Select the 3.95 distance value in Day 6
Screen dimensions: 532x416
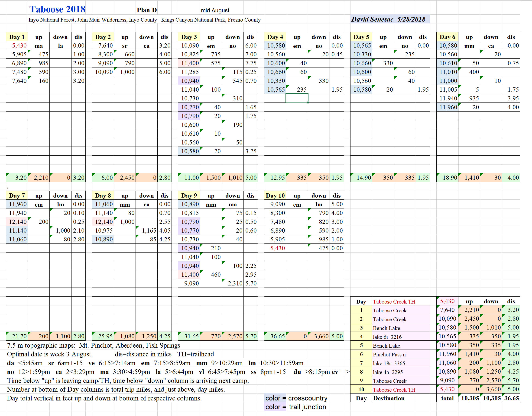pos(511,98)
